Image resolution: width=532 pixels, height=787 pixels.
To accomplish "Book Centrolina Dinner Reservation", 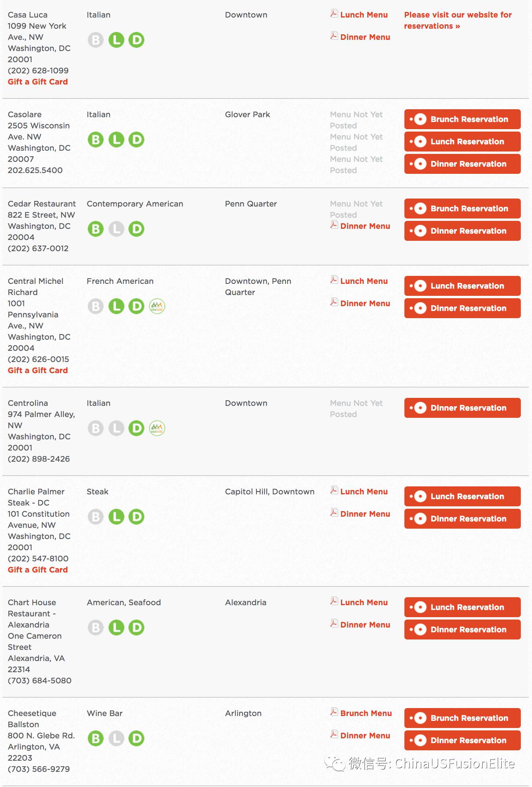I will coord(463,408).
